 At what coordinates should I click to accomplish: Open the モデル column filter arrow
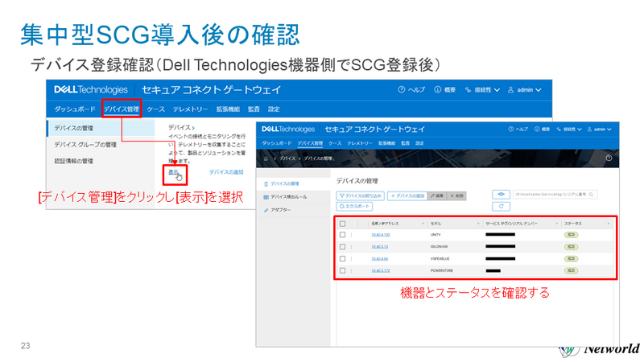coord(478,224)
